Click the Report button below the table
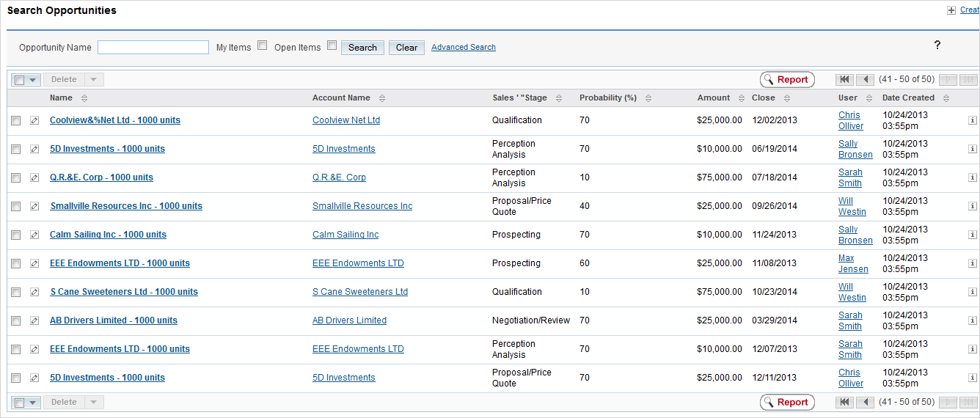 point(787,402)
